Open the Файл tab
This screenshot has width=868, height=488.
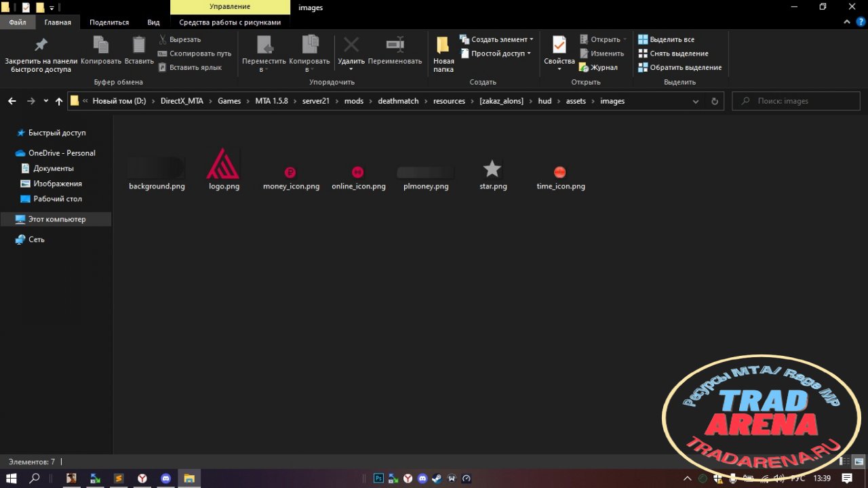pyautogui.click(x=18, y=22)
